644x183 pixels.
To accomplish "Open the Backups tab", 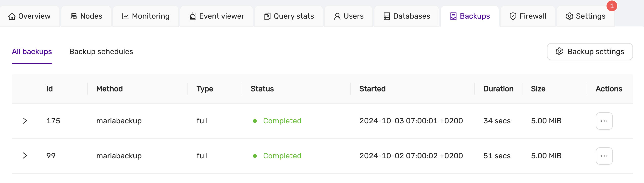I will click(x=470, y=16).
